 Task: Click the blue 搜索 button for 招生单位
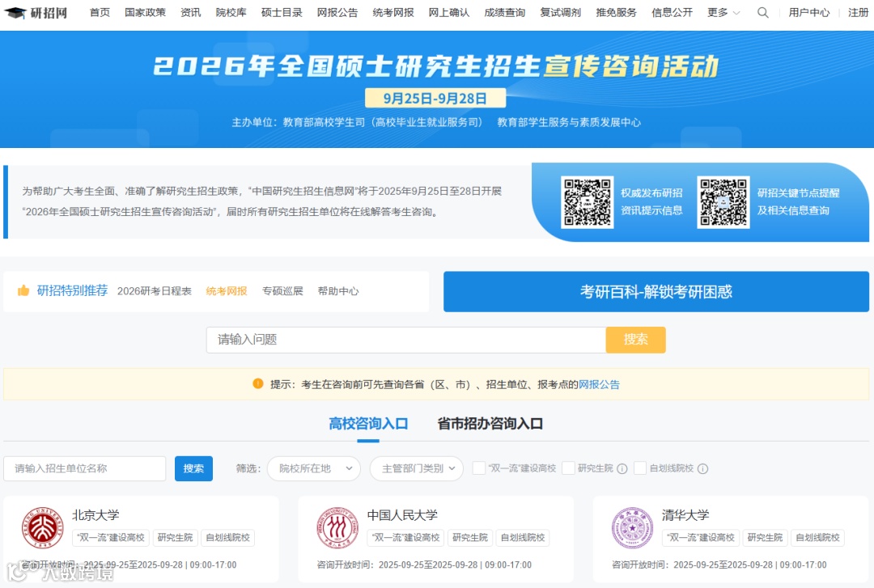(x=193, y=468)
